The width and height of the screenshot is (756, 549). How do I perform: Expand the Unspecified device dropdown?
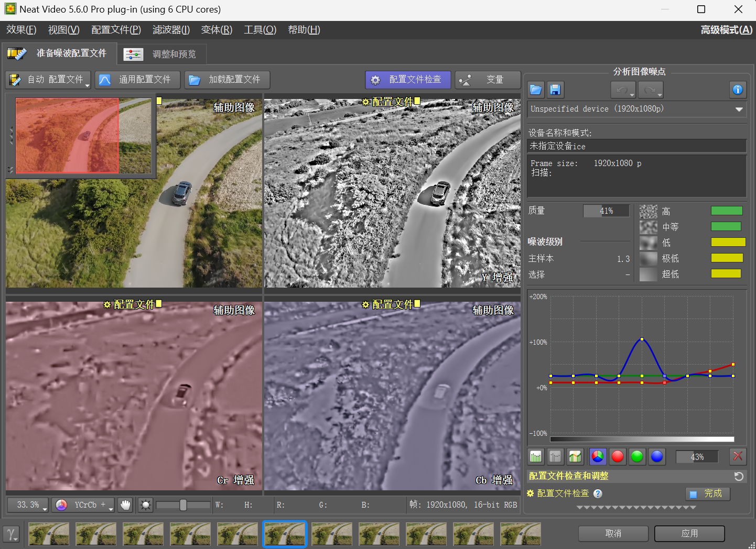click(739, 109)
